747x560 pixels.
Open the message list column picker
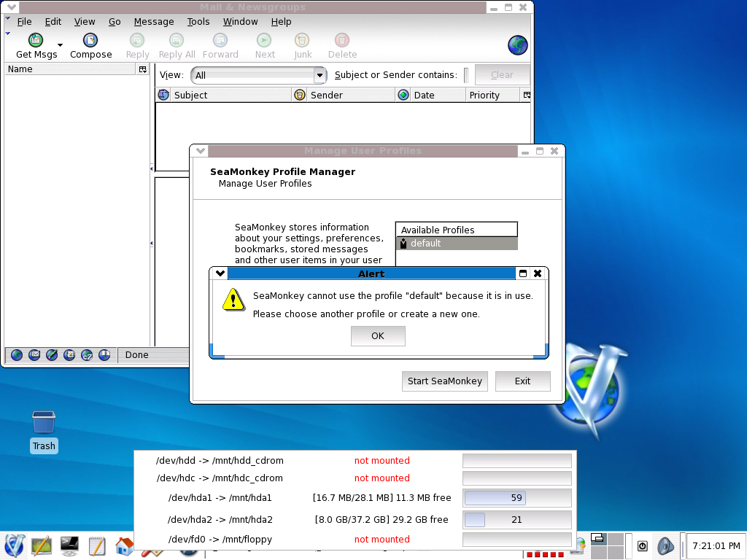pyautogui.click(x=527, y=96)
